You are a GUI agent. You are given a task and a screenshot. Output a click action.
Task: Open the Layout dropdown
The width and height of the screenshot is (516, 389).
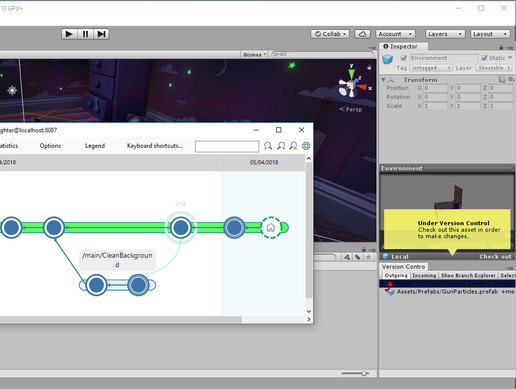(490, 34)
